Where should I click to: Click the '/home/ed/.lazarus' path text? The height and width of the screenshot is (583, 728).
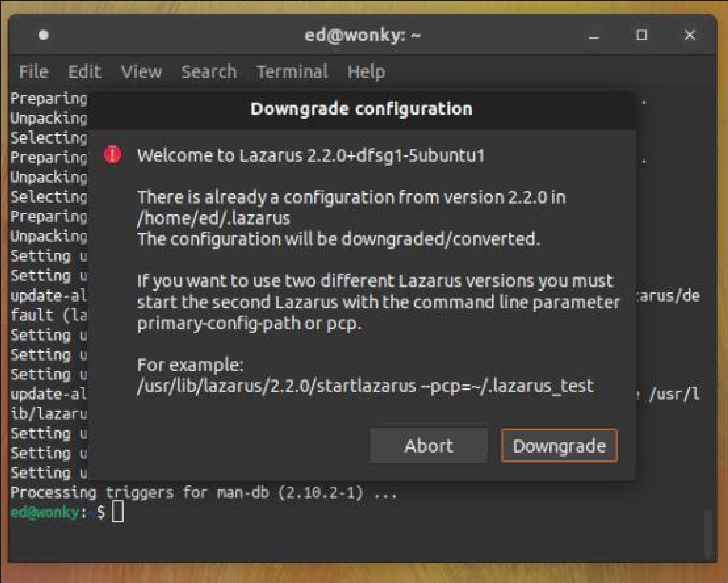click(x=213, y=218)
